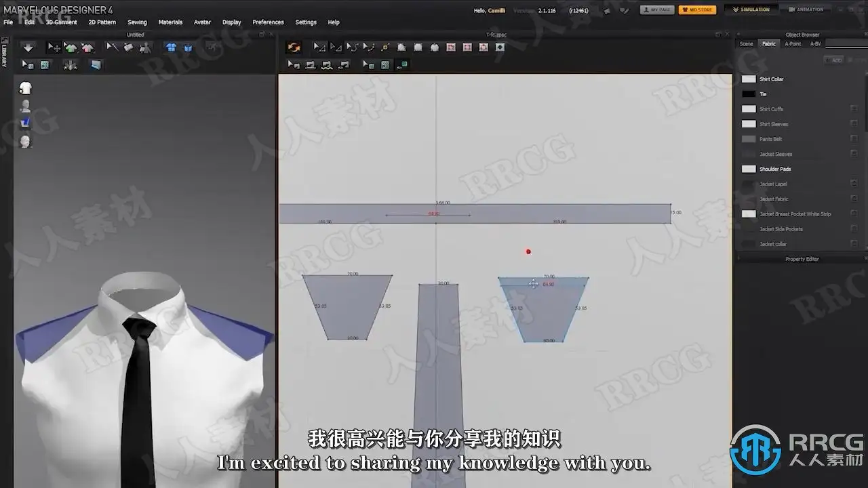This screenshot has height=488, width=868.
Task: Switch to SIMULATION mode
Action: coord(751,9)
